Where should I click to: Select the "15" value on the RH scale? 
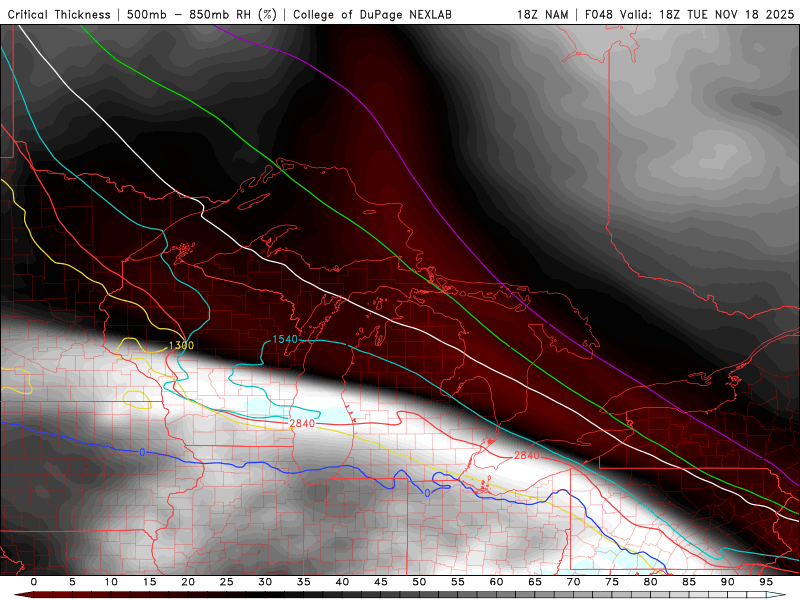[149, 582]
